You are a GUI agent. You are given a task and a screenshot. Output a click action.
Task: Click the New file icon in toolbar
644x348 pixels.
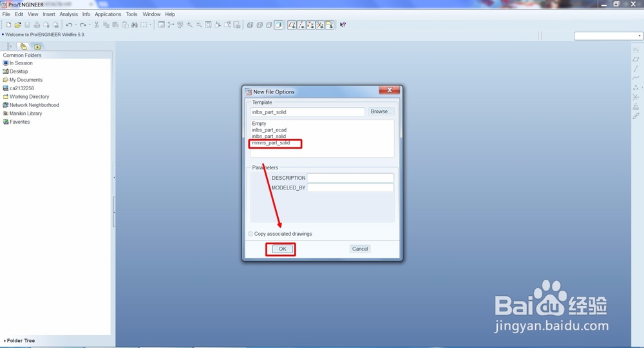point(8,25)
